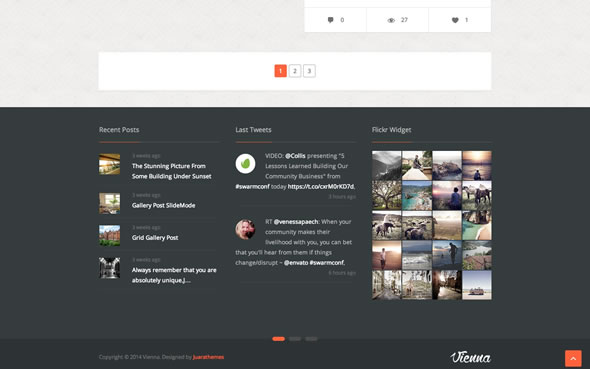Click thumbnail beside Stunning Picture post
Screen dimensions: 590x369
click(x=109, y=164)
